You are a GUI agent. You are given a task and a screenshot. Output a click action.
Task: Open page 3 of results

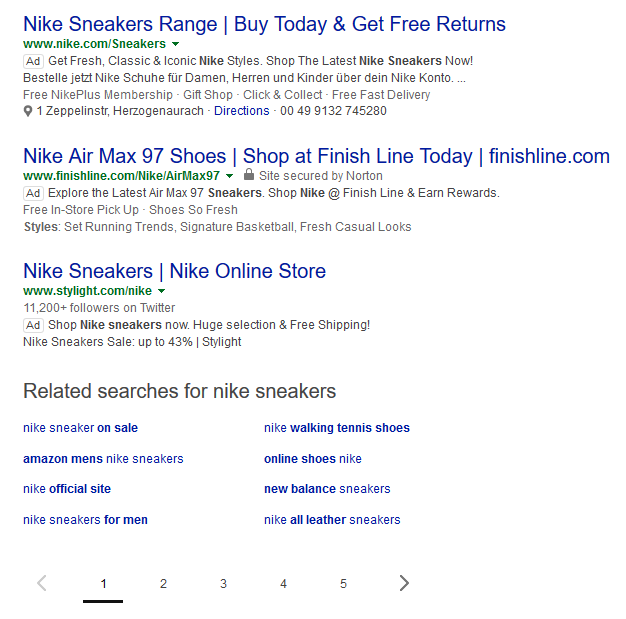coord(223,583)
